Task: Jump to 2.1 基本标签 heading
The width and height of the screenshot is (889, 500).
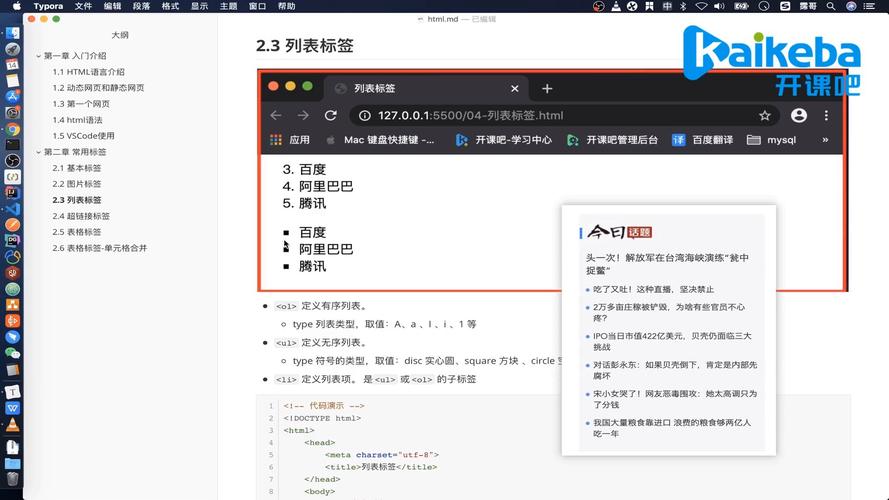Action: (77, 168)
